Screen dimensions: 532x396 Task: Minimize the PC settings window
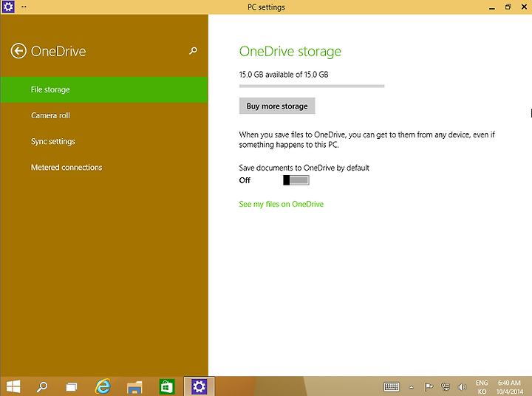point(491,7)
